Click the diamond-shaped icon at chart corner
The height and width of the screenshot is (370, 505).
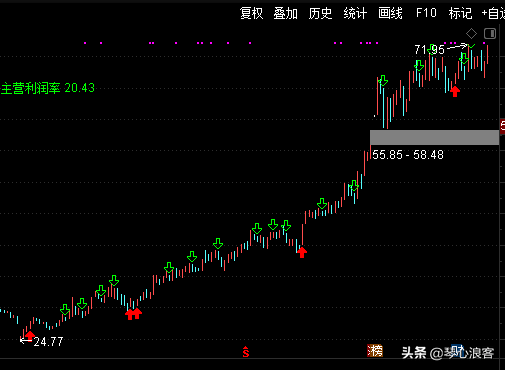(471, 33)
